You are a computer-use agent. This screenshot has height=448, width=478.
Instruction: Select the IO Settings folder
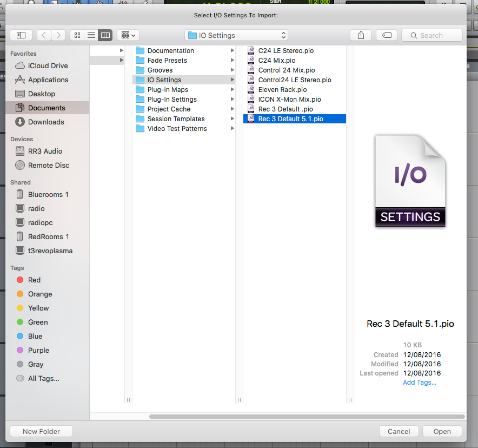click(x=184, y=80)
